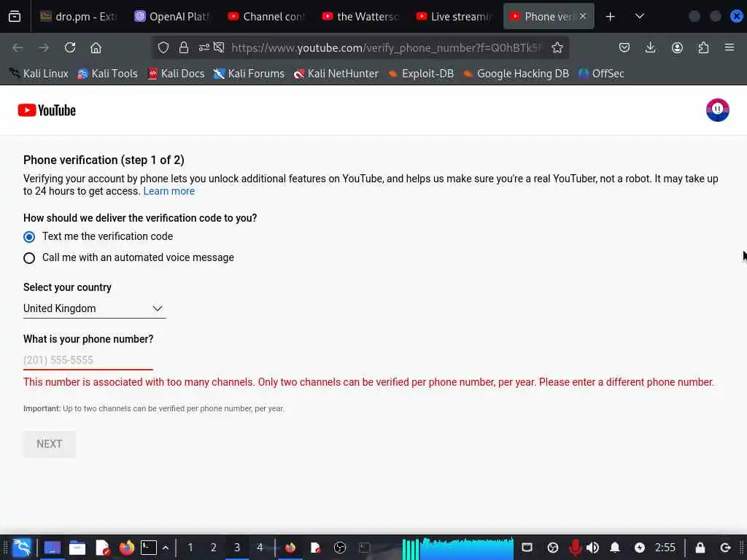Toggle the microphone mute tray icon

tap(575, 548)
